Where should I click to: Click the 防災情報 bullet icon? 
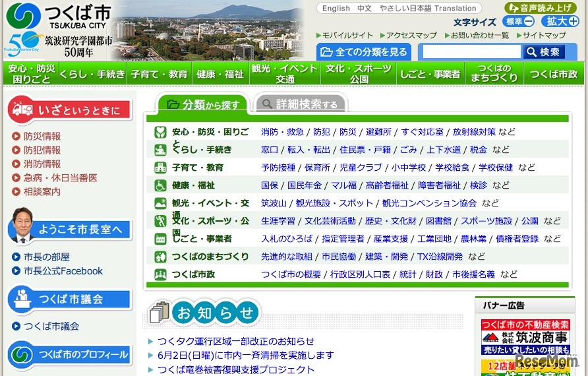[x=16, y=136]
